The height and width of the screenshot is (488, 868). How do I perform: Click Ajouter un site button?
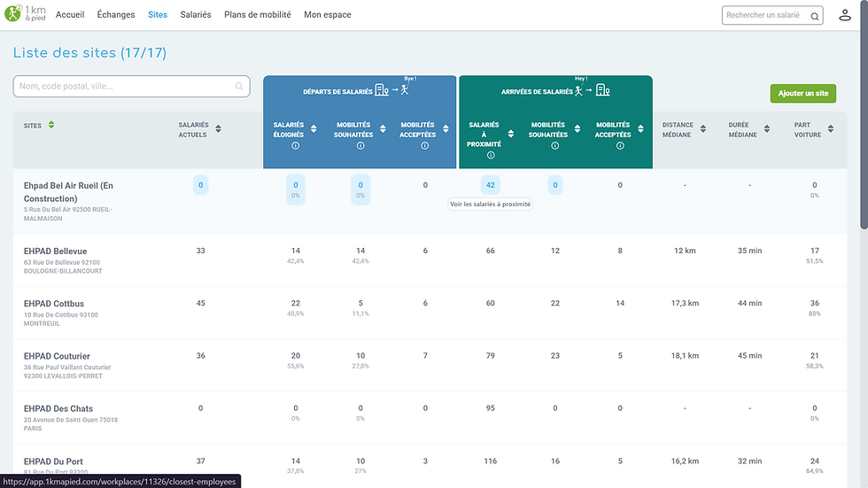point(803,94)
